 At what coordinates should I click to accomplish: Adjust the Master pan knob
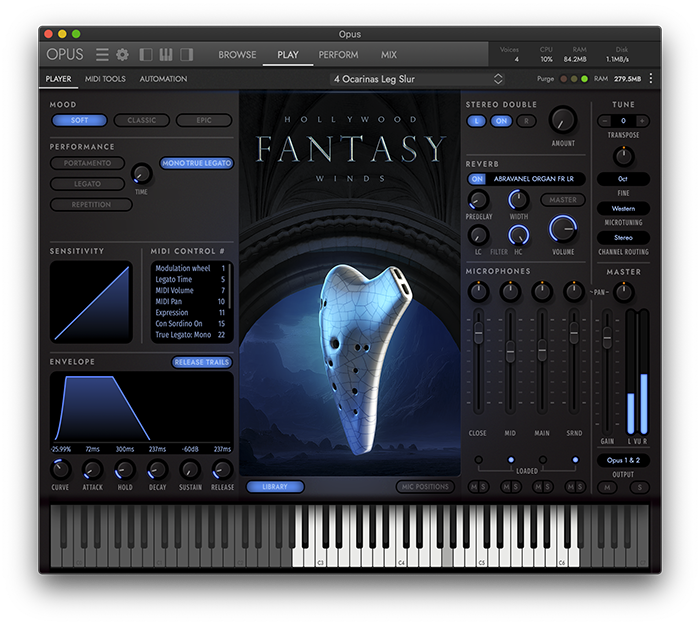click(623, 292)
